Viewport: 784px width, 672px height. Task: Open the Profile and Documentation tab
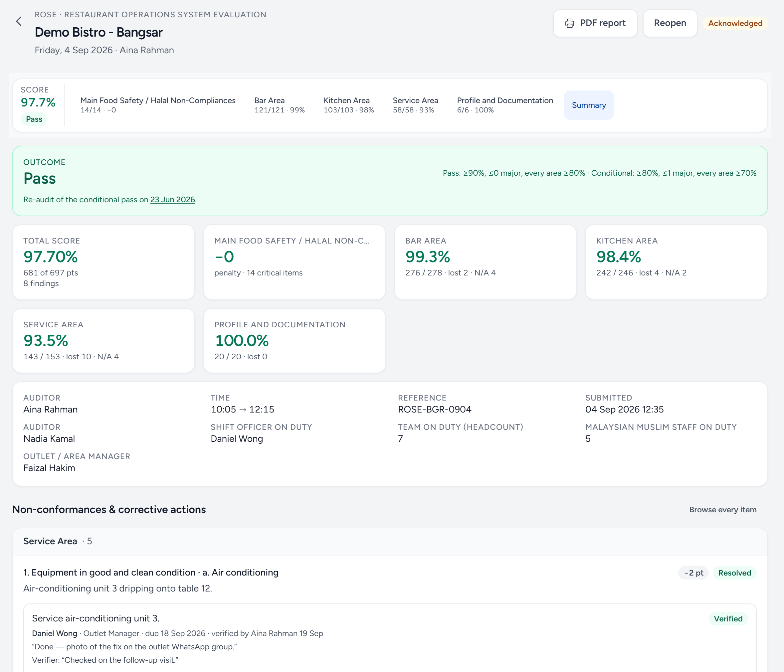(x=505, y=105)
